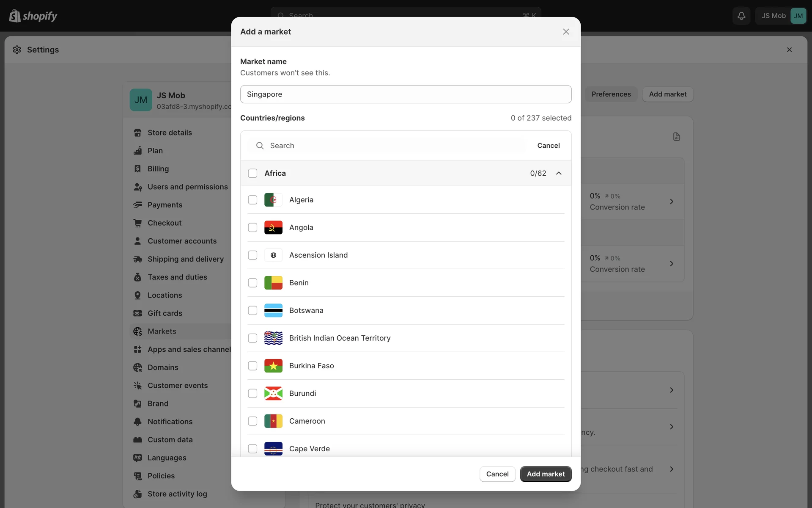Click the Shopify logo
The width and height of the screenshot is (812, 508).
(x=33, y=16)
